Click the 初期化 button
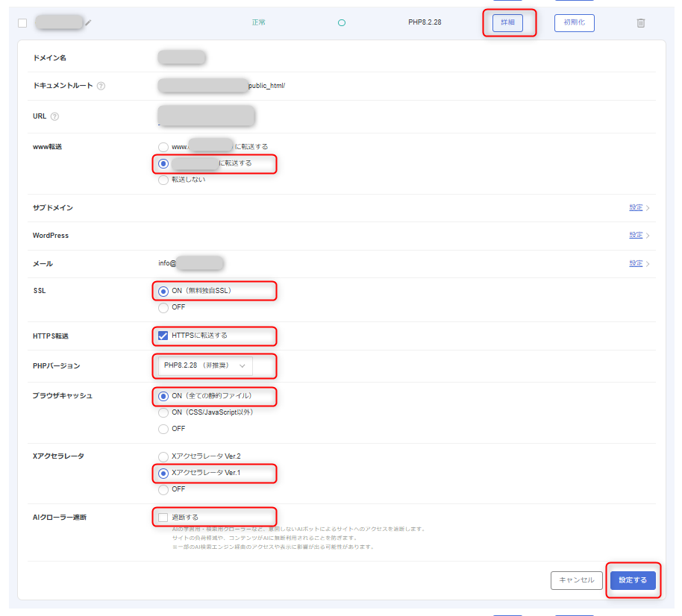 [574, 23]
